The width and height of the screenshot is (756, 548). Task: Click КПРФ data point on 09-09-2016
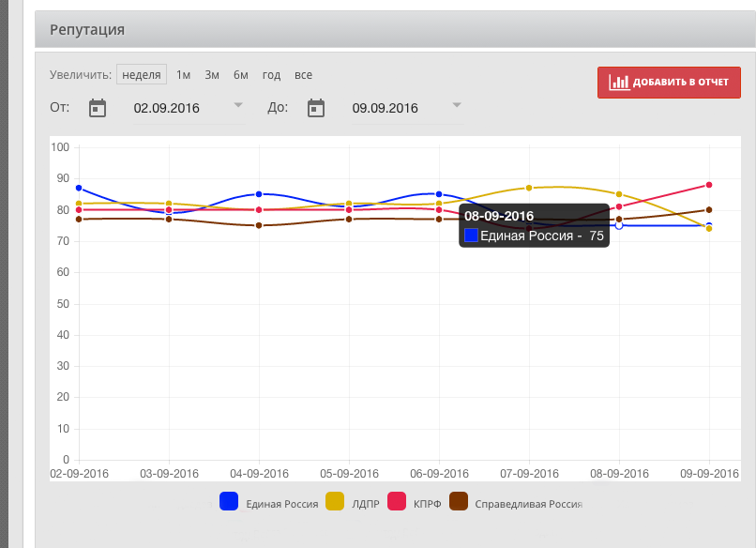(x=709, y=185)
